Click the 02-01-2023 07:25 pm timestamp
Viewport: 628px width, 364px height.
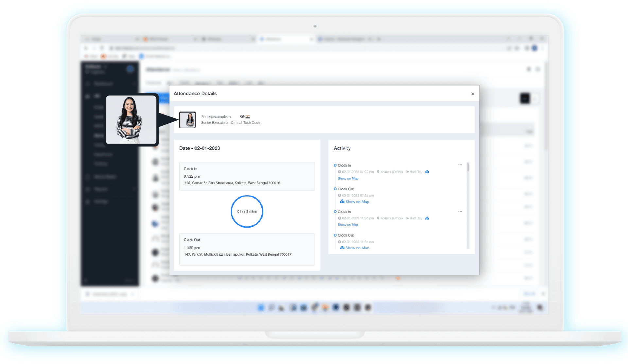(358, 196)
